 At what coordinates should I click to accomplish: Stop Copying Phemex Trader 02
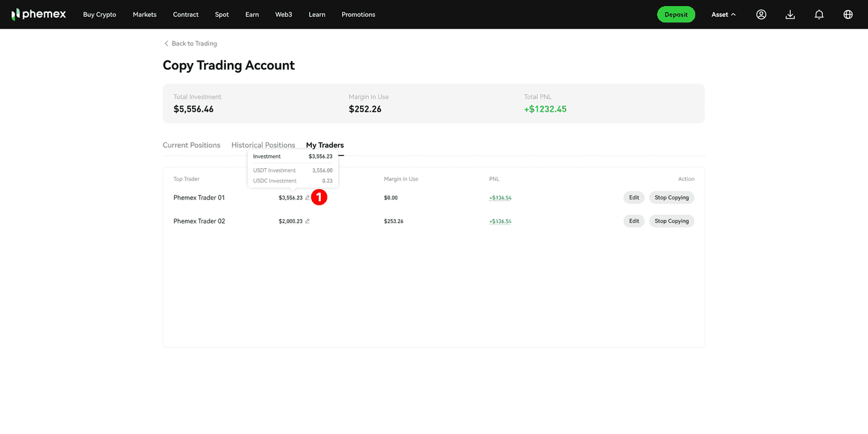(x=671, y=221)
